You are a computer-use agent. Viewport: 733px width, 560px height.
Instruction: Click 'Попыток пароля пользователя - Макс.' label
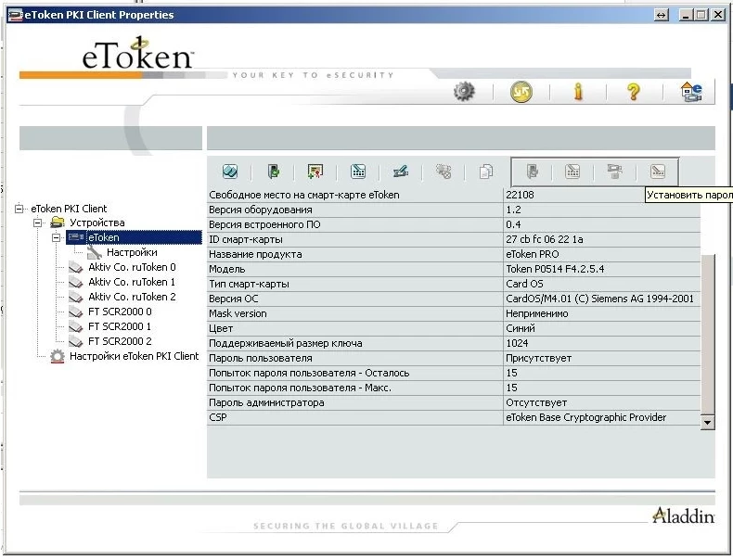[300, 388]
